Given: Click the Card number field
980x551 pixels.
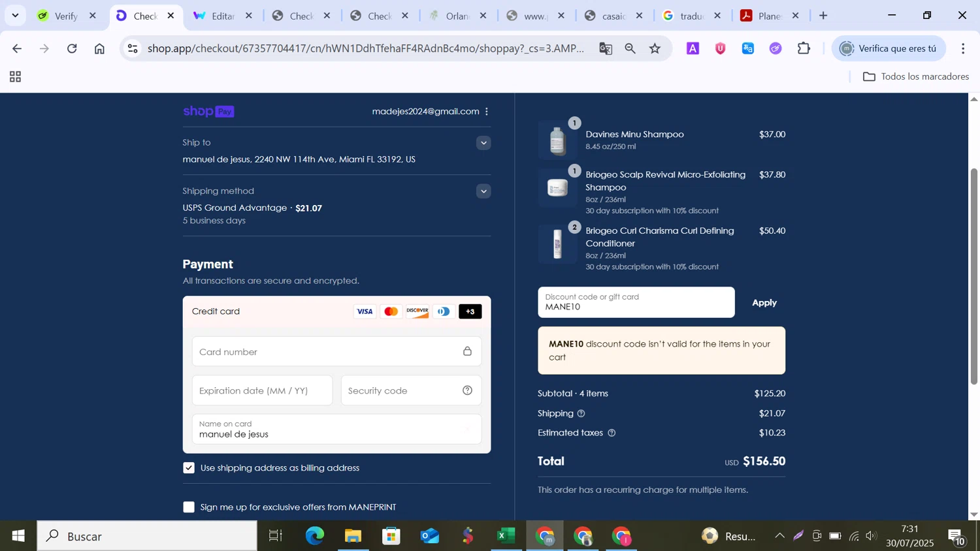Looking at the screenshot, I should pos(336,352).
